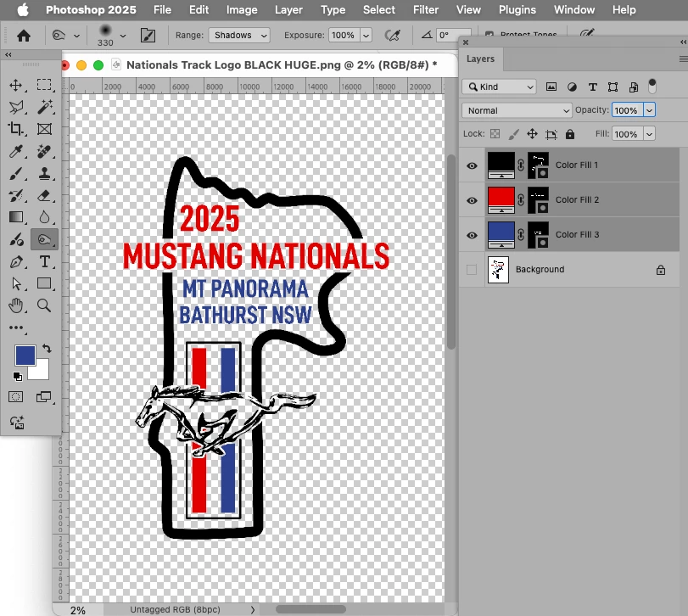
Task: Select the Crop tool
Action: coord(16,129)
